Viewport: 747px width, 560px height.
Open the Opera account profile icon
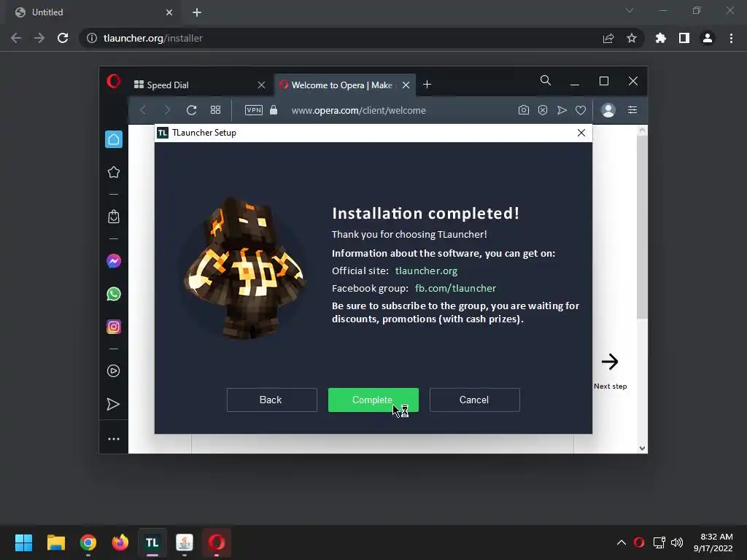[x=608, y=110]
